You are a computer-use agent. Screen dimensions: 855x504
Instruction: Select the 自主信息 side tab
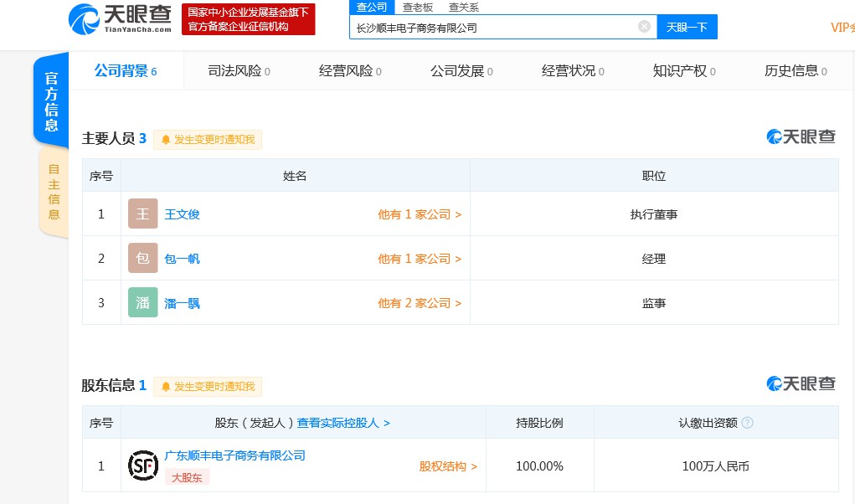pyautogui.click(x=54, y=192)
